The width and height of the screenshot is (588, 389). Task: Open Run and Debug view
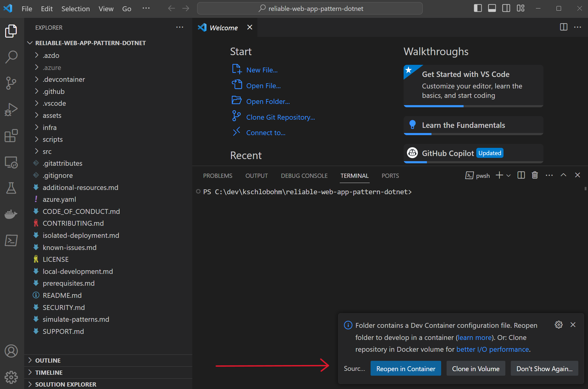[11, 109]
